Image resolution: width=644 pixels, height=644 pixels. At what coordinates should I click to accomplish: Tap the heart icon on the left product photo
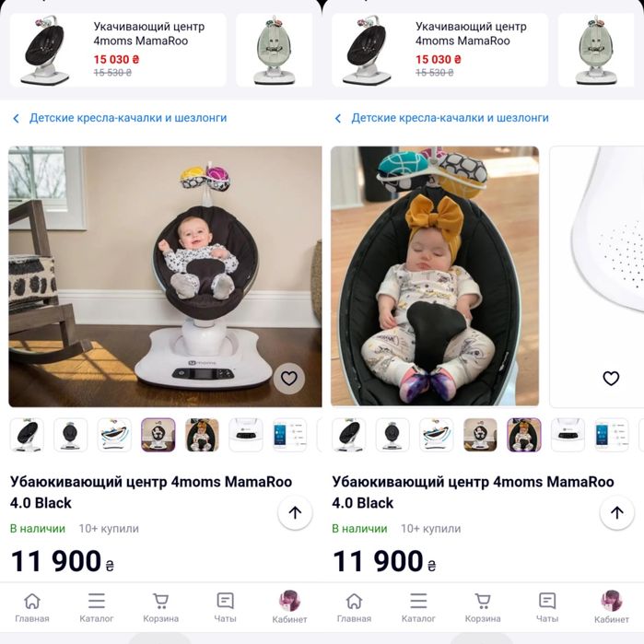(x=289, y=378)
